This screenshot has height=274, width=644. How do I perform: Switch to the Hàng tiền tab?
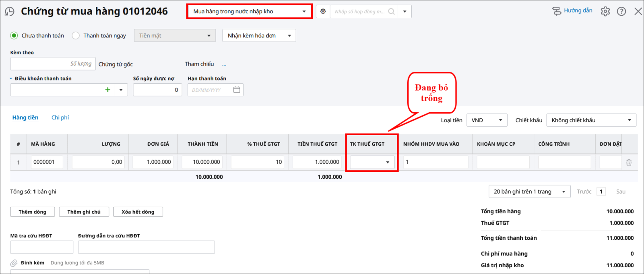click(25, 117)
